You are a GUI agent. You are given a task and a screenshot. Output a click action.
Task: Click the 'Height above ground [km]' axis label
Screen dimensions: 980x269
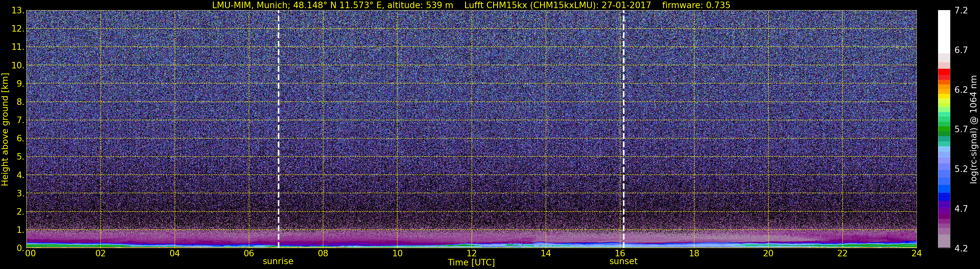pos(5,129)
